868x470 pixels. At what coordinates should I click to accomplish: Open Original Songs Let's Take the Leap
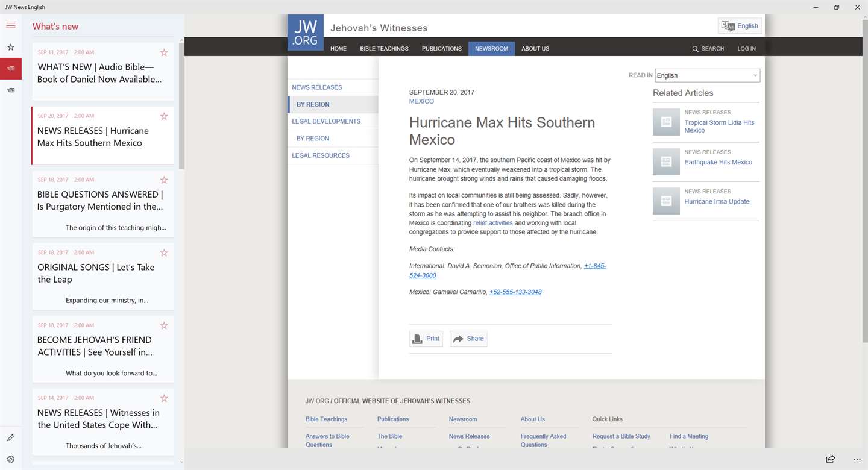pos(103,276)
